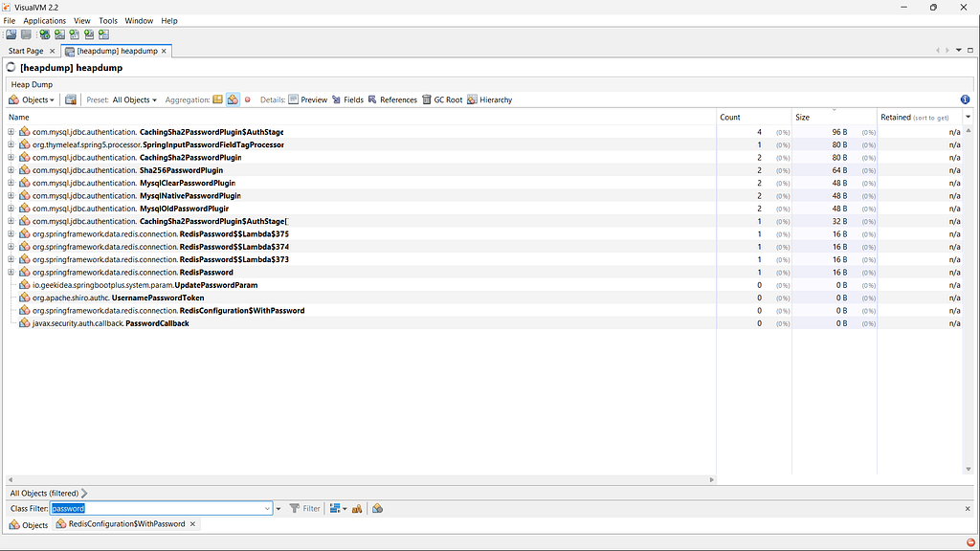Switch to the Start Page tab
The image size is (980, 551).
click(x=26, y=51)
